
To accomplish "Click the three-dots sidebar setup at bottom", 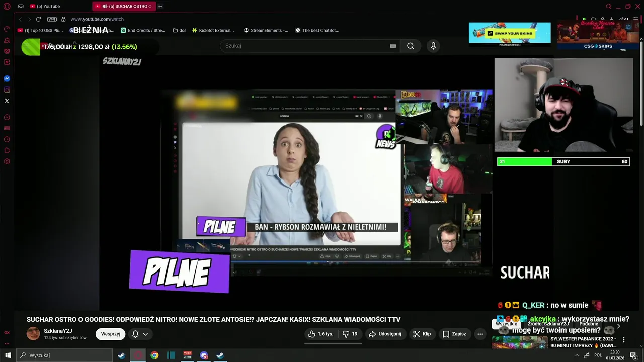I will 7,344.
